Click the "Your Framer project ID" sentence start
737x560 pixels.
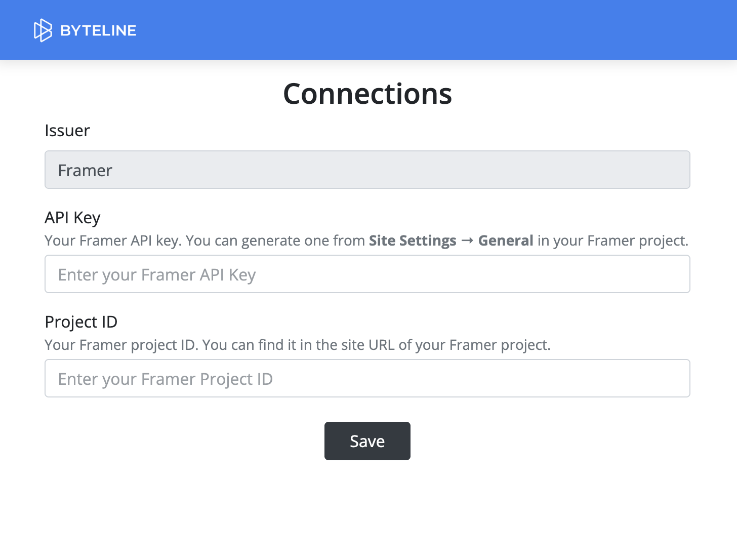coord(121,345)
